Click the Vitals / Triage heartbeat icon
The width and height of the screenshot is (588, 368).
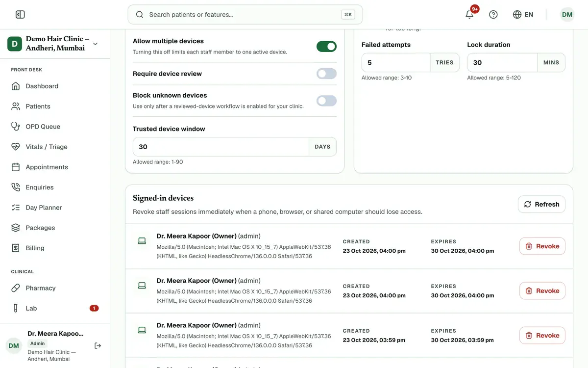pyautogui.click(x=16, y=147)
